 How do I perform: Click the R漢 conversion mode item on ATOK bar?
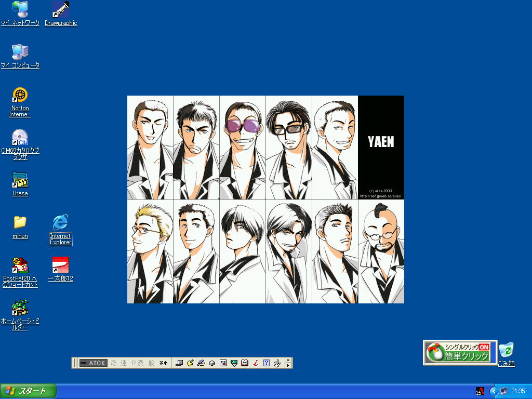click(x=138, y=363)
